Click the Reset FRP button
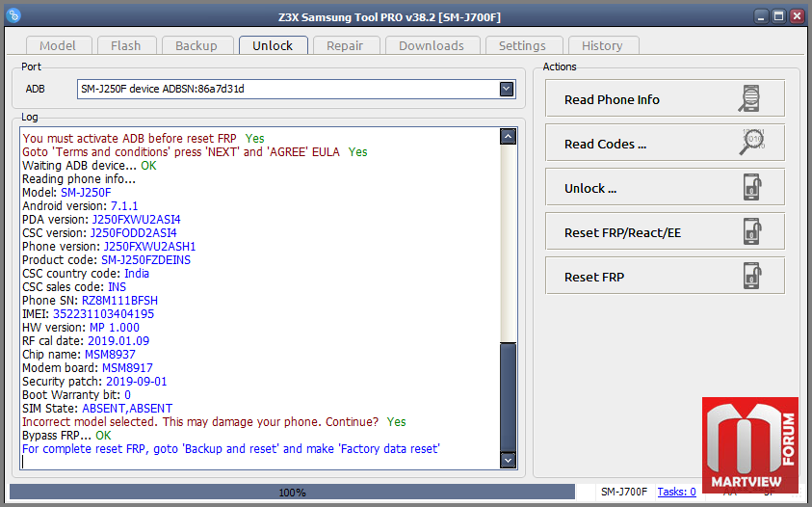This screenshot has height=507, width=812. (665, 276)
